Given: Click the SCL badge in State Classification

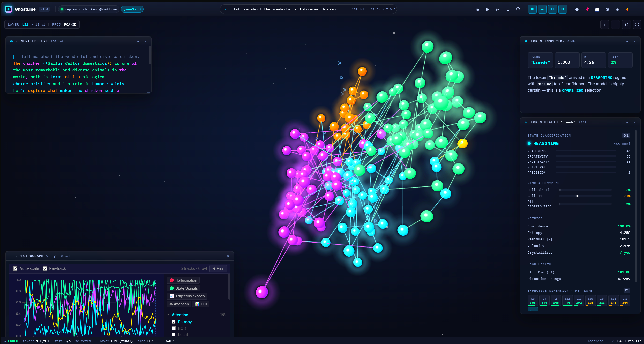Looking at the screenshot, I should 626,136.
